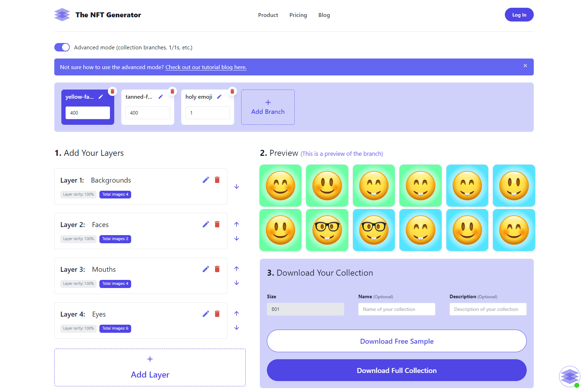Delete the yellow-fa... branch
Viewport: 587px width, 392px height.
[112, 91]
